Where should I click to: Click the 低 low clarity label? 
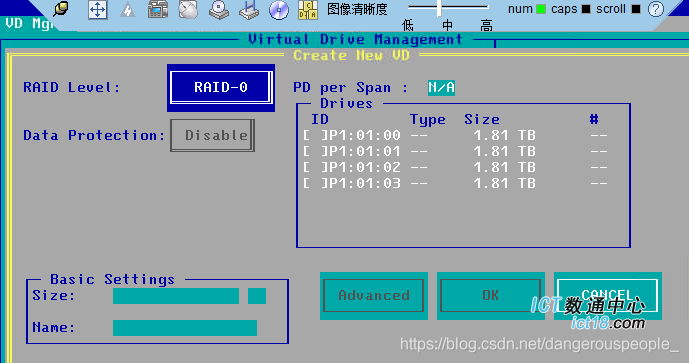[408, 25]
